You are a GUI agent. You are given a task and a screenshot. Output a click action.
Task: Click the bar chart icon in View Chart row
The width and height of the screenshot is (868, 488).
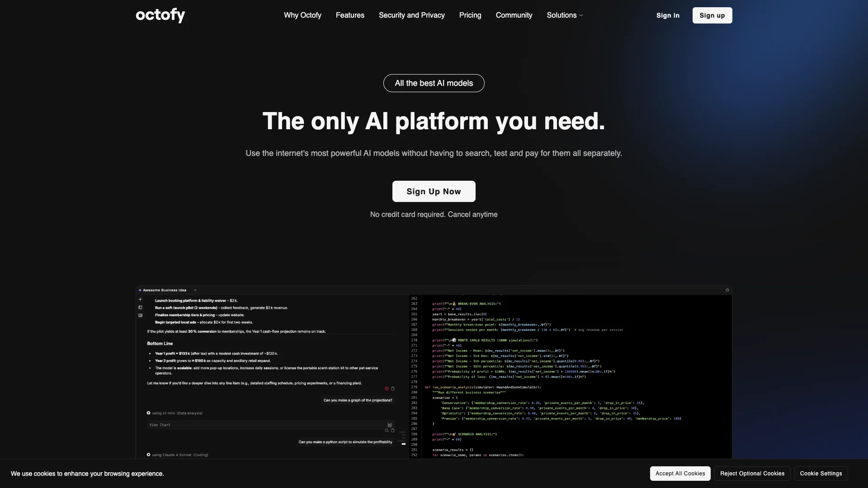pos(390,425)
